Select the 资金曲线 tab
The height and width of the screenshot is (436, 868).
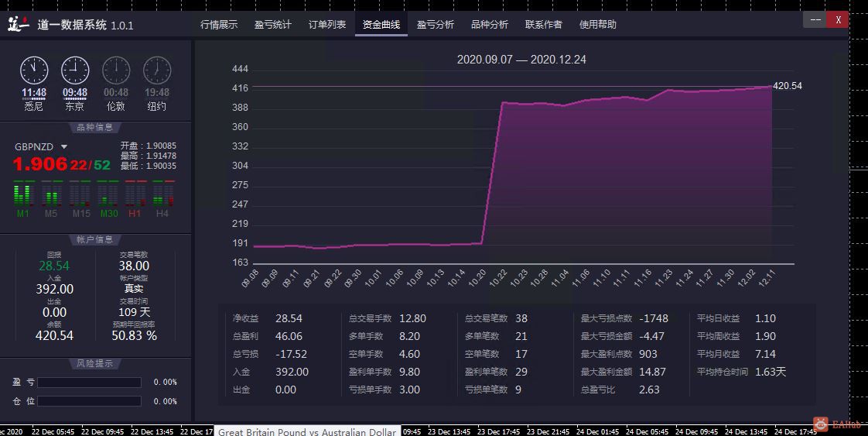click(x=381, y=24)
